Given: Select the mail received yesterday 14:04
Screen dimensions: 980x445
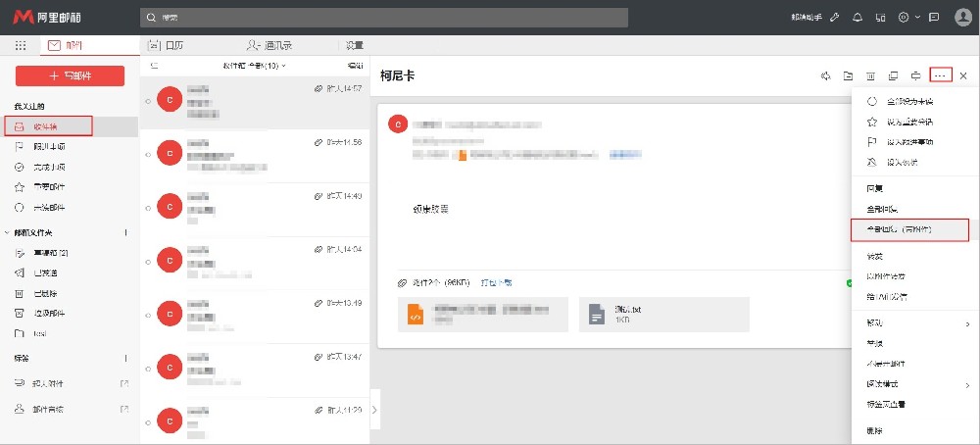Looking at the screenshot, I should click(x=255, y=263).
